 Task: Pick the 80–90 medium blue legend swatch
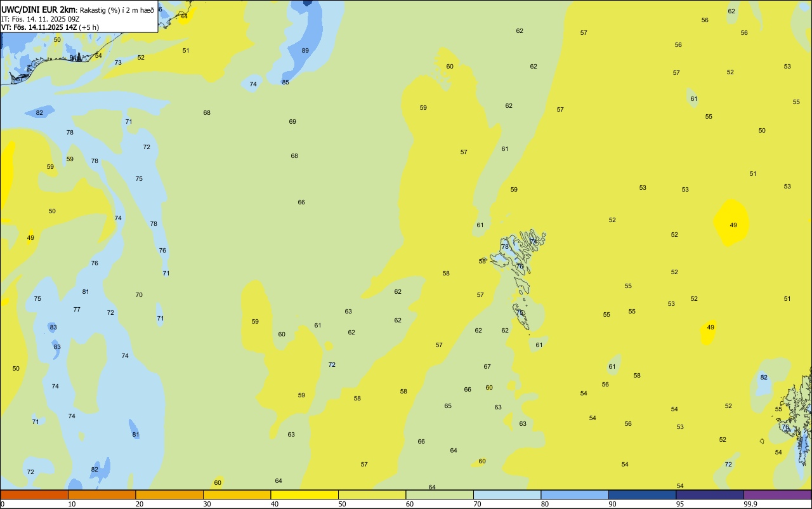pos(575,494)
